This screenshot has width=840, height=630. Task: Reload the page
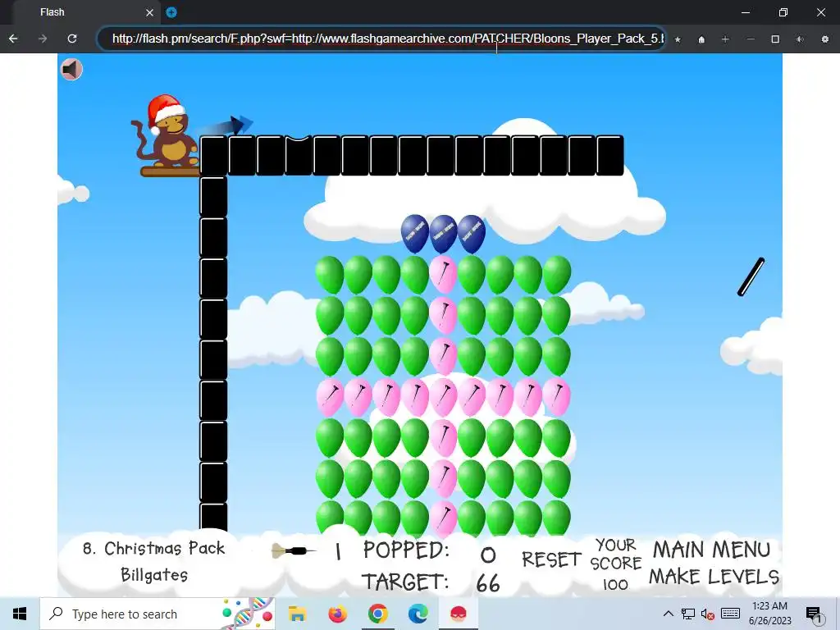(72, 39)
